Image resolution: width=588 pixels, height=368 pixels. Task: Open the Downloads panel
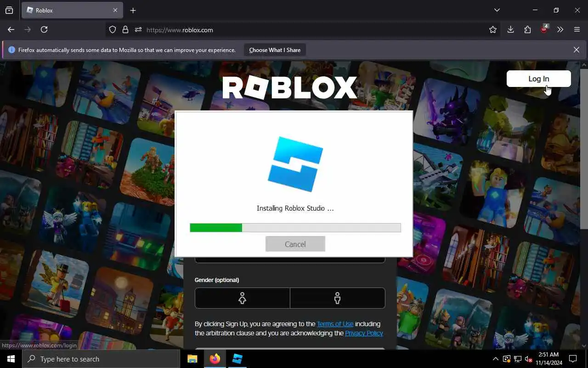[510, 29]
